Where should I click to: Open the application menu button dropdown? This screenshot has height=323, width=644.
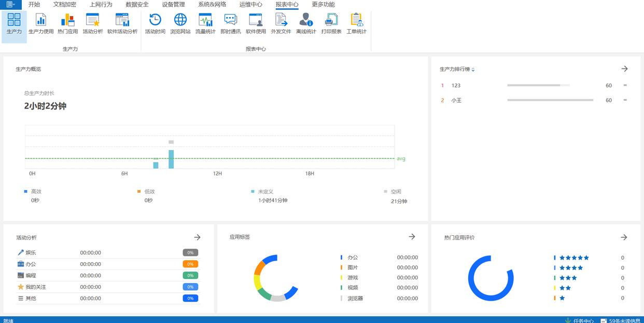pos(10,4)
